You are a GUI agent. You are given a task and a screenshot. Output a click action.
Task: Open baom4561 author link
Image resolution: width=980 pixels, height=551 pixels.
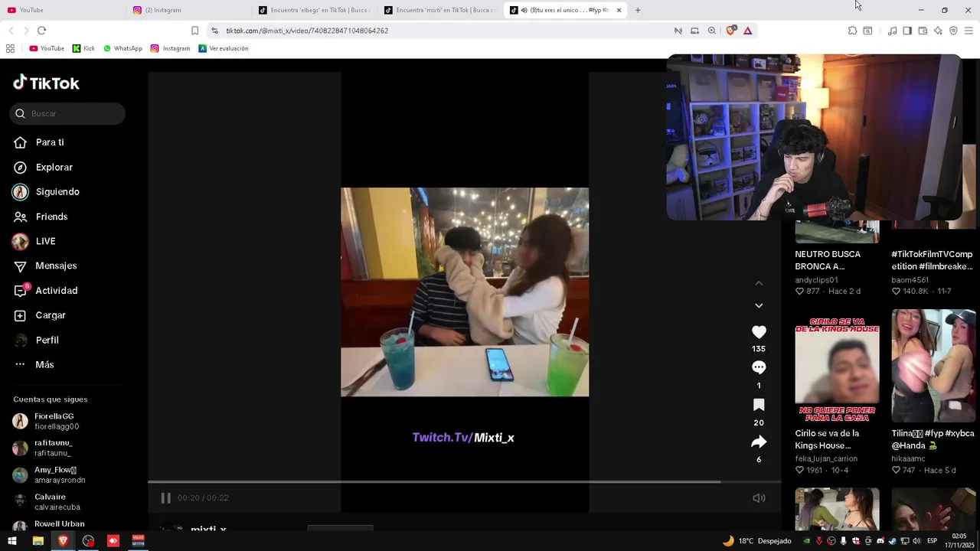[x=910, y=280]
